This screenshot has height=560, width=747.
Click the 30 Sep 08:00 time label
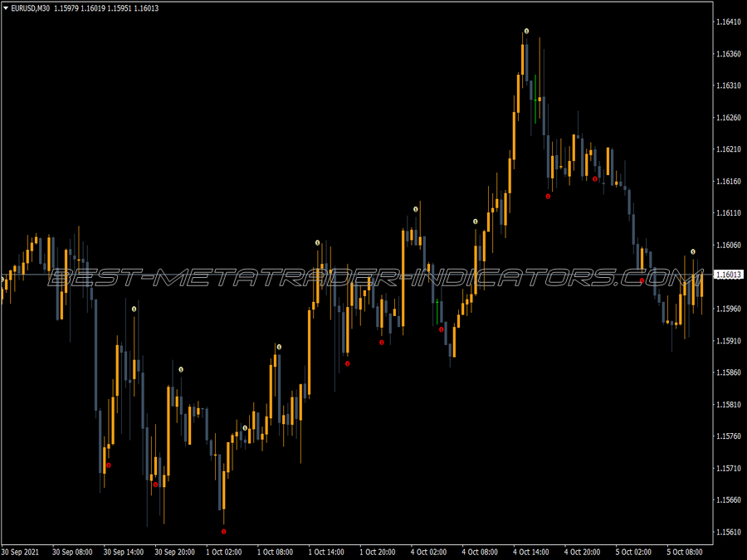point(72,552)
